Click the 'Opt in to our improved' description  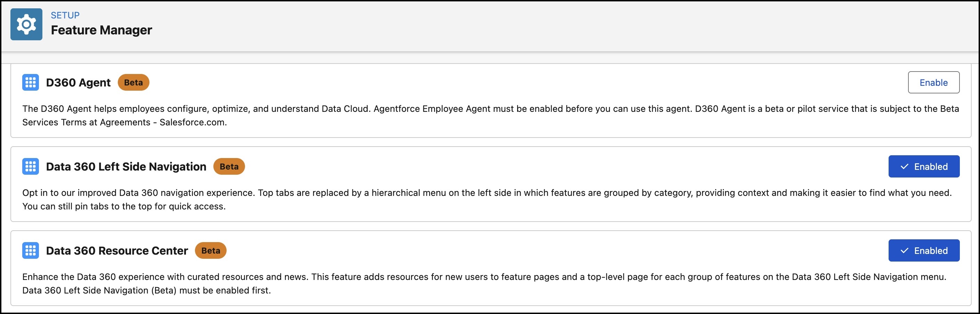pos(487,200)
